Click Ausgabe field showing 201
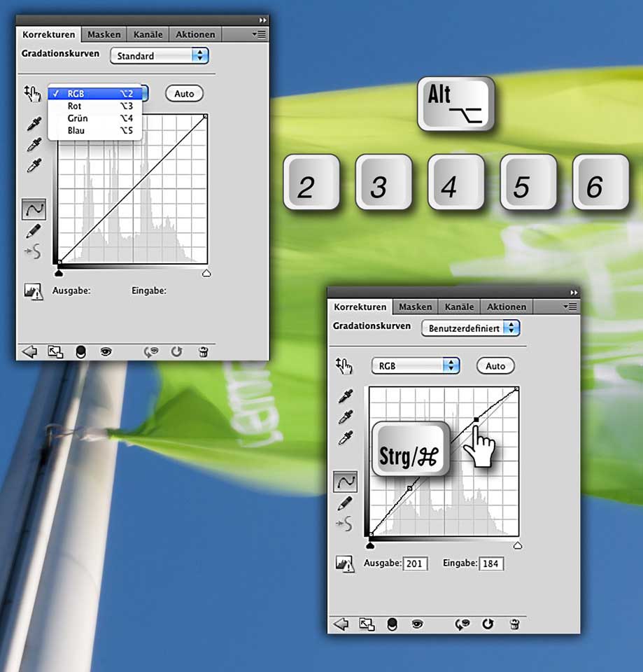The width and height of the screenshot is (643, 672). (415, 563)
